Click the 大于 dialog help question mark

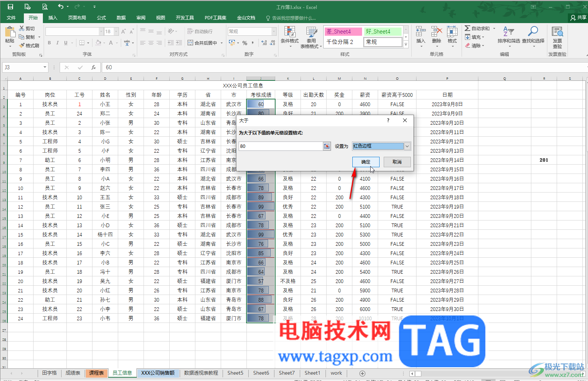click(x=388, y=121)
